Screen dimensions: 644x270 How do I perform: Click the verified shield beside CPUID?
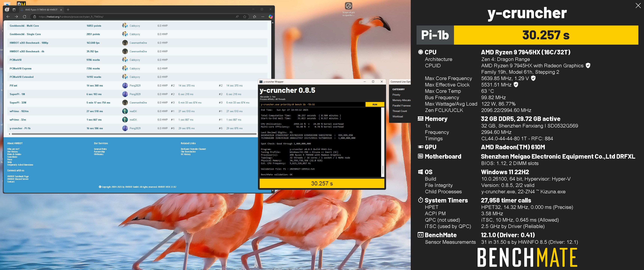pyautogui.click(x=588, y=65)
